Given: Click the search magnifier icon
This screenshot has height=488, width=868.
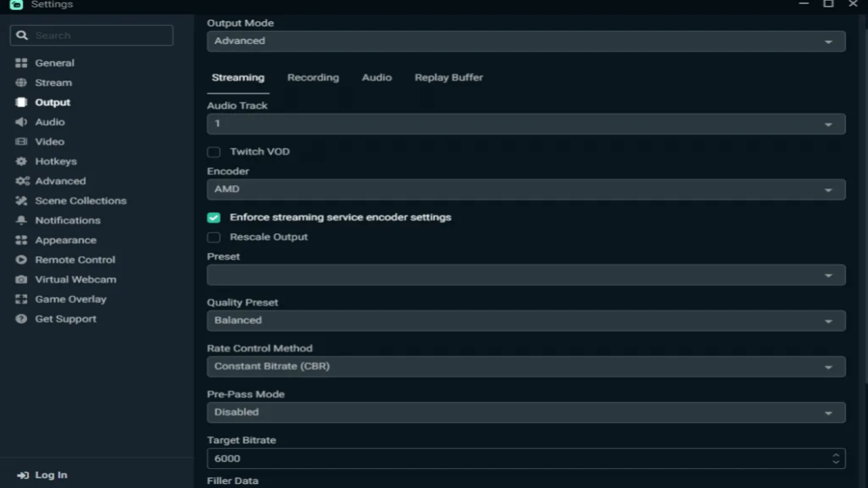Looking at the screenshot, I should pos(22,35).
